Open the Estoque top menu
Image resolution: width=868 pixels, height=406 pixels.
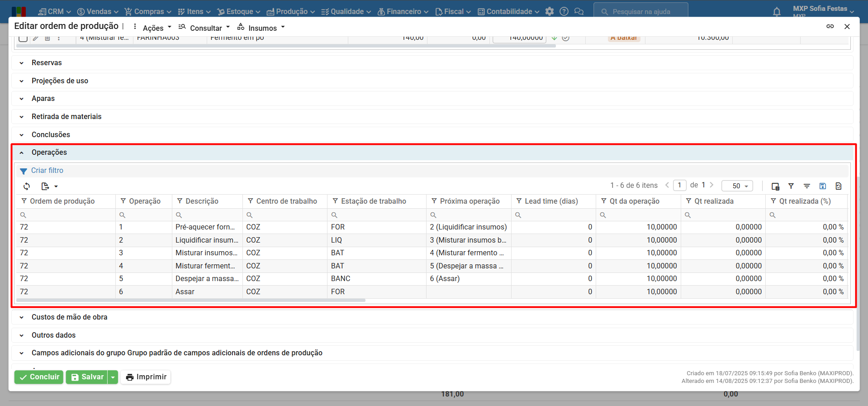pos(239,12)
